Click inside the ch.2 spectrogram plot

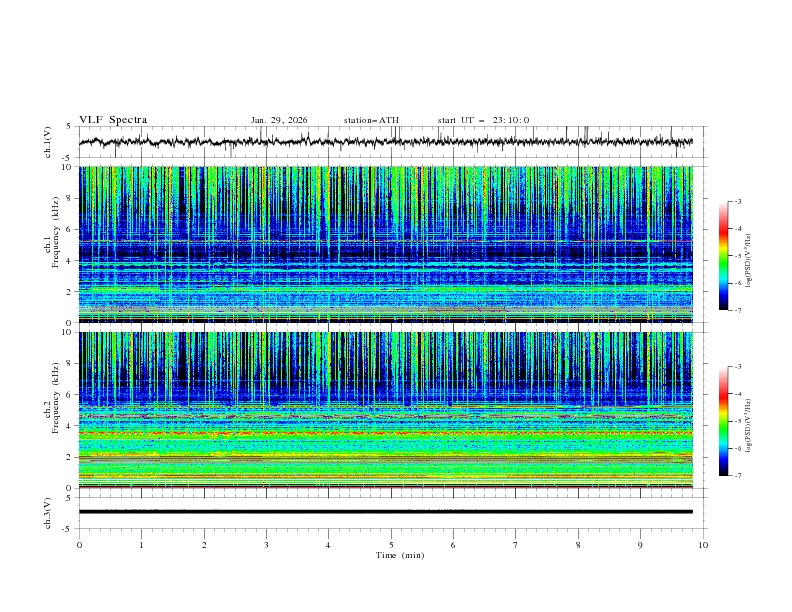pos(390,410)
